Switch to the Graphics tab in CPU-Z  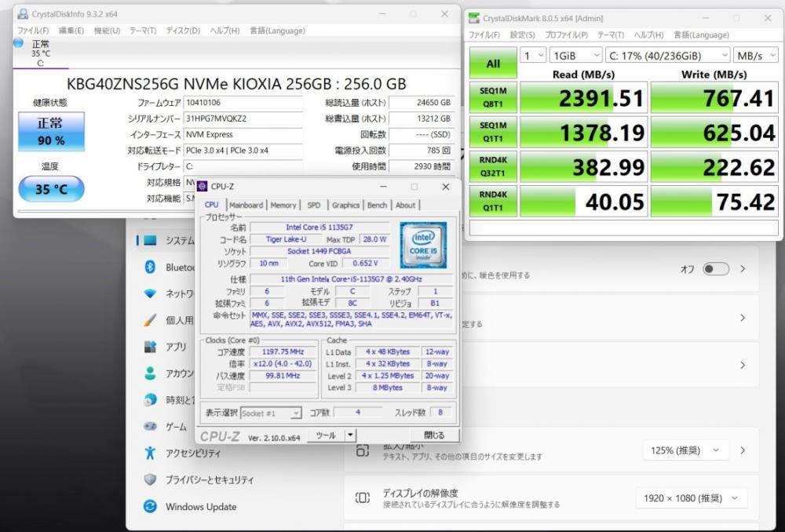(345, 206)
